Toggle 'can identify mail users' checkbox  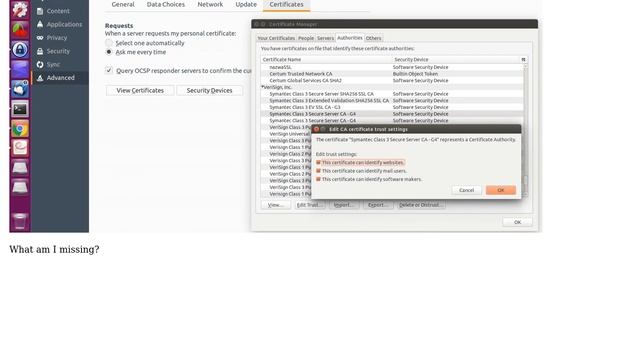point(318,171)
